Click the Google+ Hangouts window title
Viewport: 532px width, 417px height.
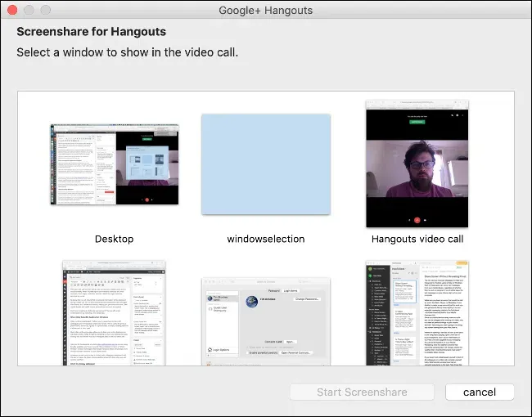tap(266, 10)
